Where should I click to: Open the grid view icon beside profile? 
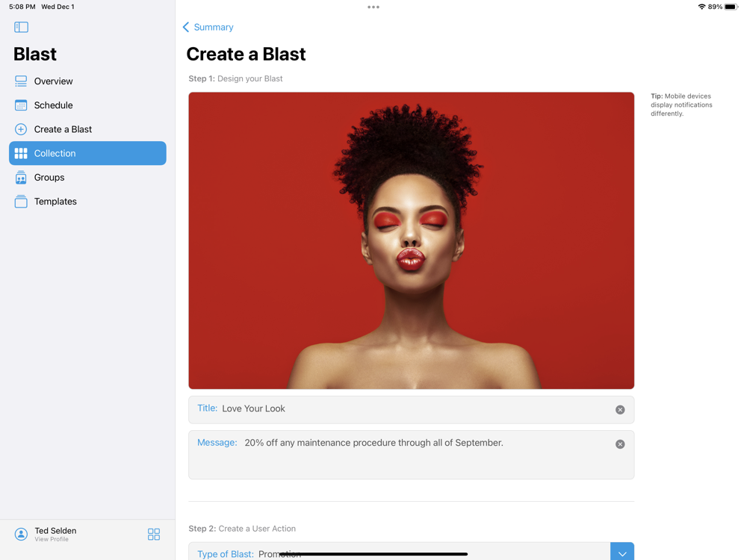click(154, 535)
